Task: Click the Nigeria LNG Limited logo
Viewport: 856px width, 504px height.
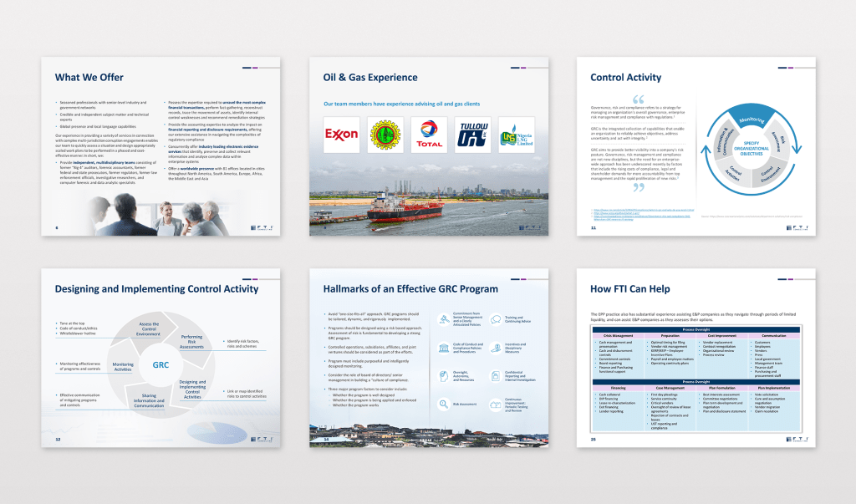Action: [x=517, y=135]
